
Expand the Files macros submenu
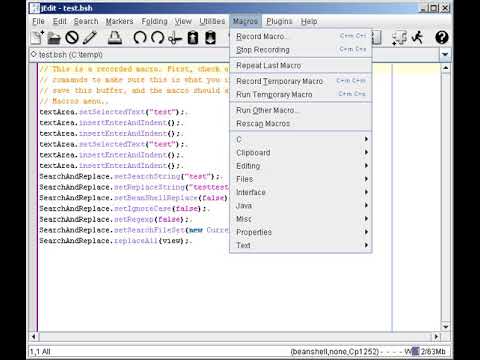[x=301, y=179]
